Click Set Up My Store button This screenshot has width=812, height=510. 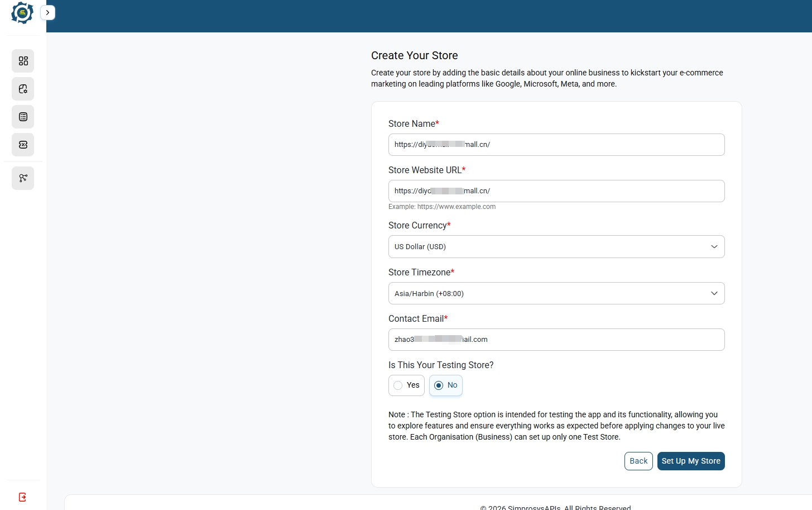(x=691, y=461)
